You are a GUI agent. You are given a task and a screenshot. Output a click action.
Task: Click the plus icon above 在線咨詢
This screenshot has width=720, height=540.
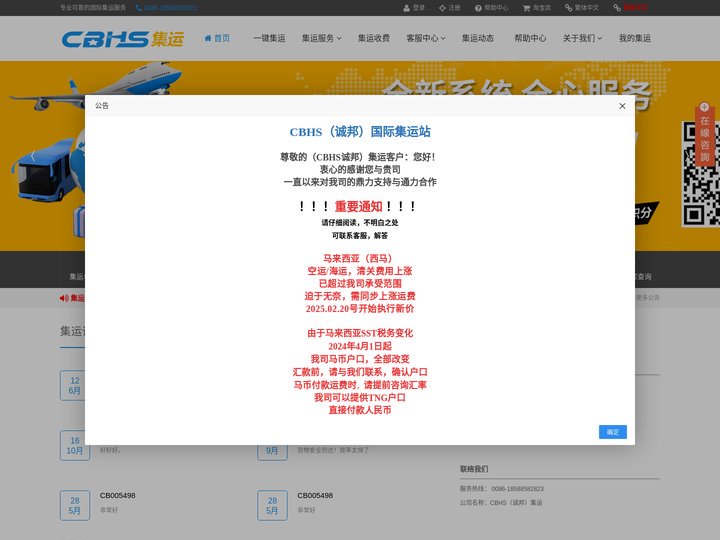(x=704, y=107)
